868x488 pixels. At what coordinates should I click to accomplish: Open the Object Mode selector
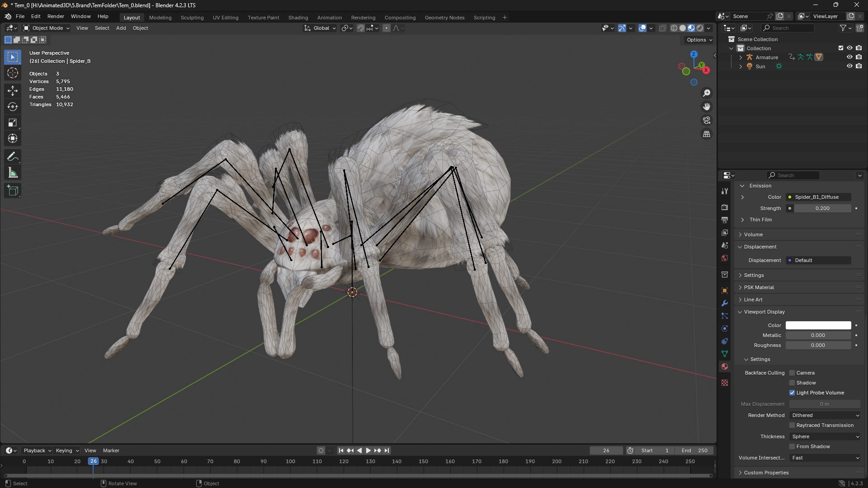tap(46, 28)
